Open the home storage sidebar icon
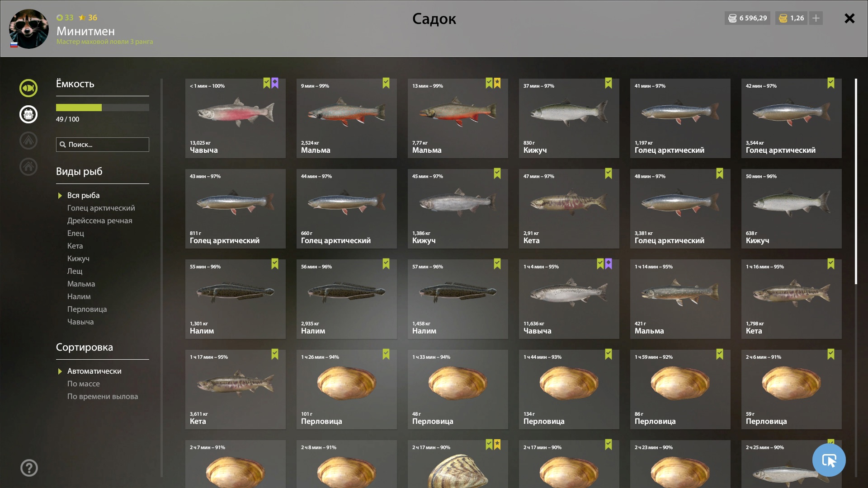Image resolution: width=868 pixels, height=488 pixels. click(28, 167)
